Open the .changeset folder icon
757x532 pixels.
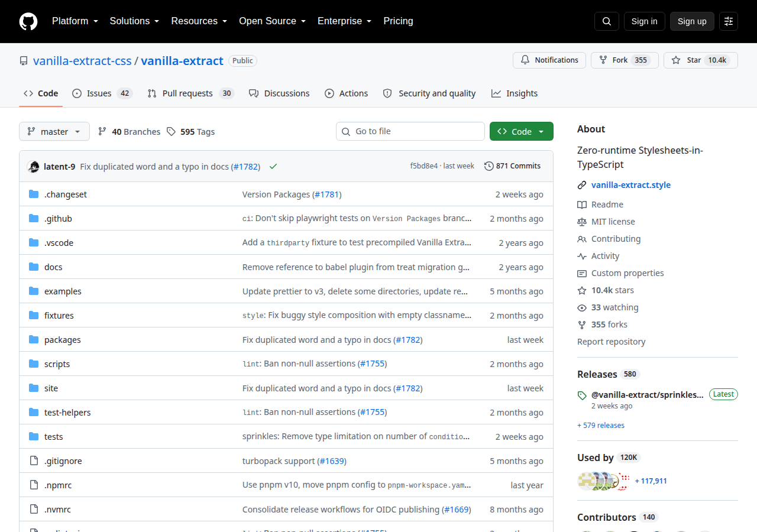34,194
